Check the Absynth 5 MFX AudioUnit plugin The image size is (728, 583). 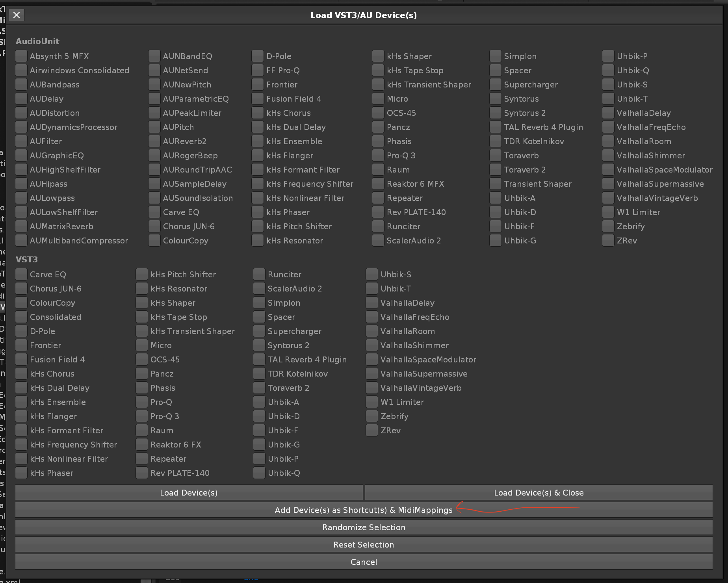(x=21, y=56)
